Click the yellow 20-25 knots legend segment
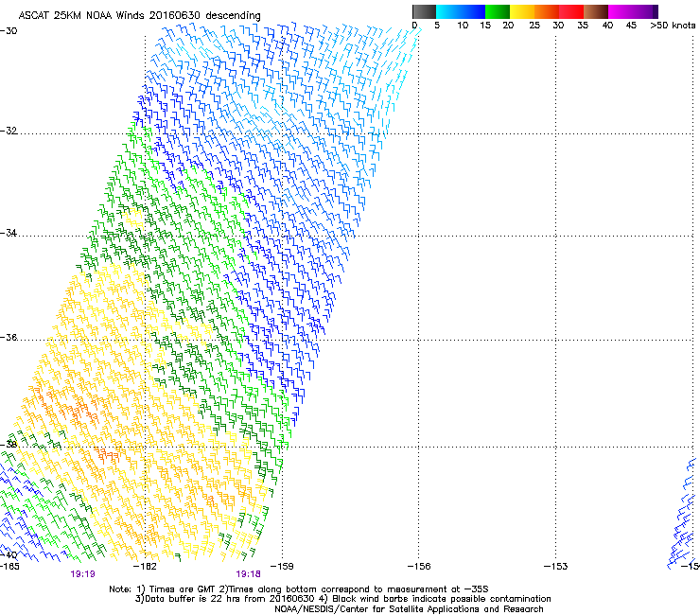The width and height of the screenshot is (700, 615). click(522, 11)
